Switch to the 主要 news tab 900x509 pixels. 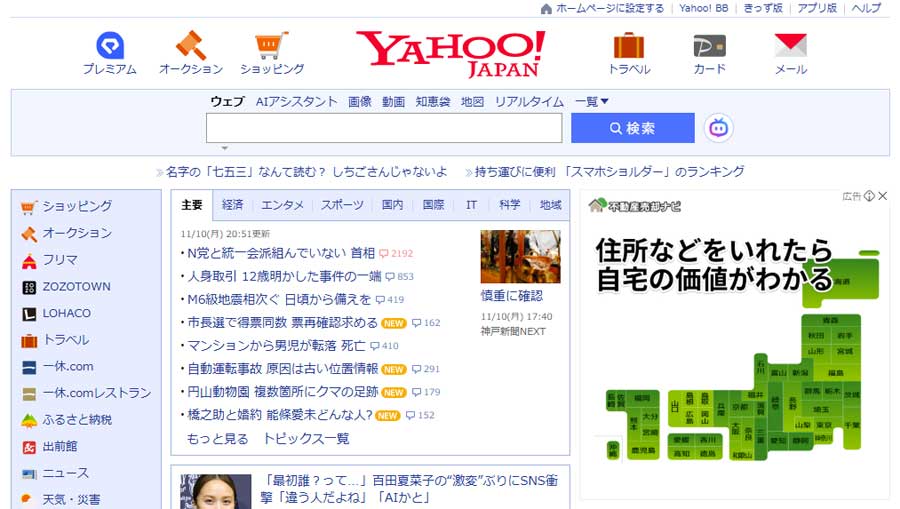pyautogui.click(x=192, y=205)
